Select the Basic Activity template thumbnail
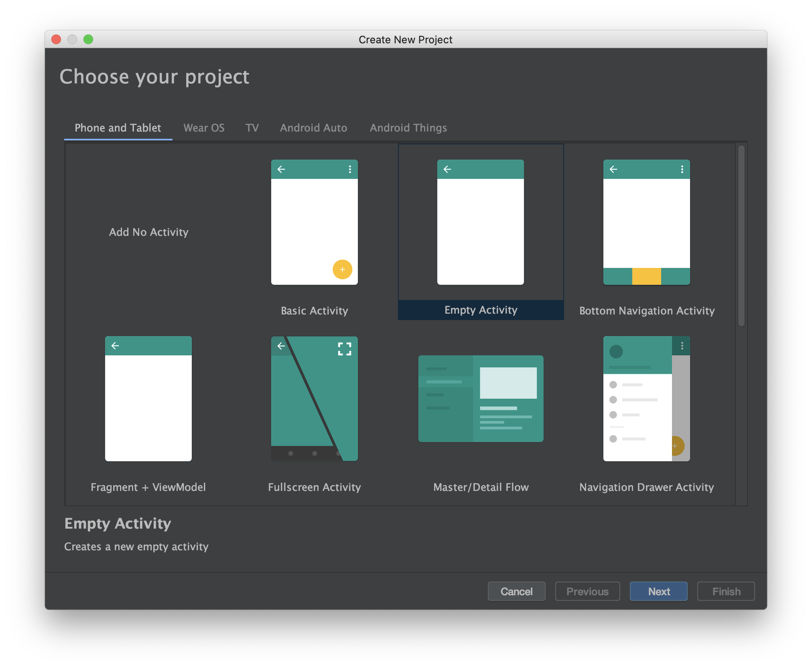Screen dimensions: 812x669 (x=314, y=223)
